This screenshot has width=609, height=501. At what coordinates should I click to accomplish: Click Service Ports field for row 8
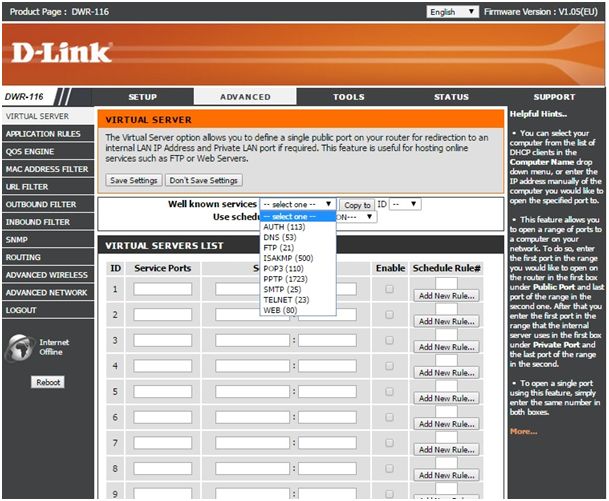point(163,468)
